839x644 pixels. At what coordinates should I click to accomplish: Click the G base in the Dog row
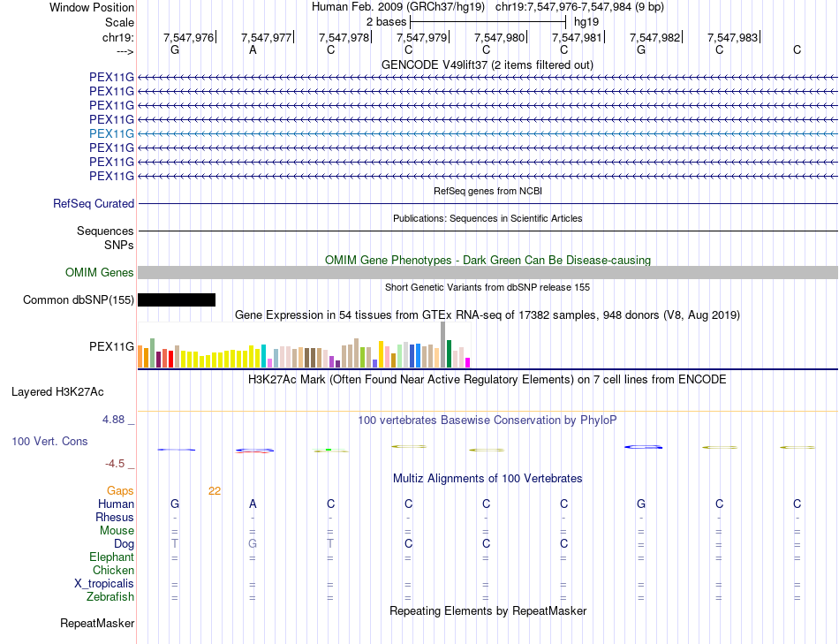pyautogui.click(x=253, y=544)
